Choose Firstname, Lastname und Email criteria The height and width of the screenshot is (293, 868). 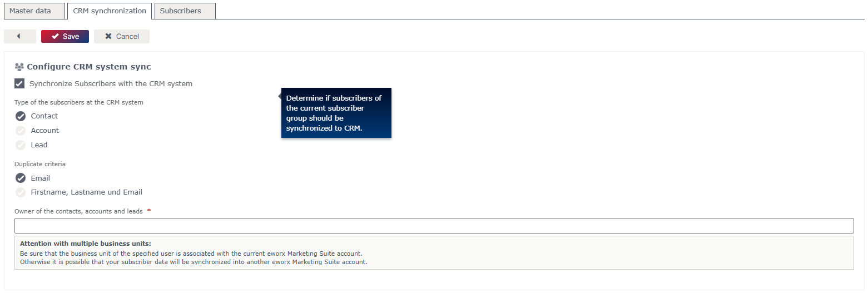point(21,192)
